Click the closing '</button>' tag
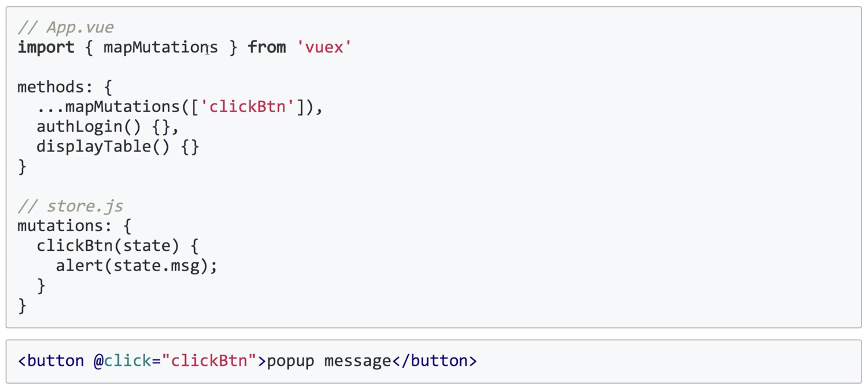 [x=435, y=361]
